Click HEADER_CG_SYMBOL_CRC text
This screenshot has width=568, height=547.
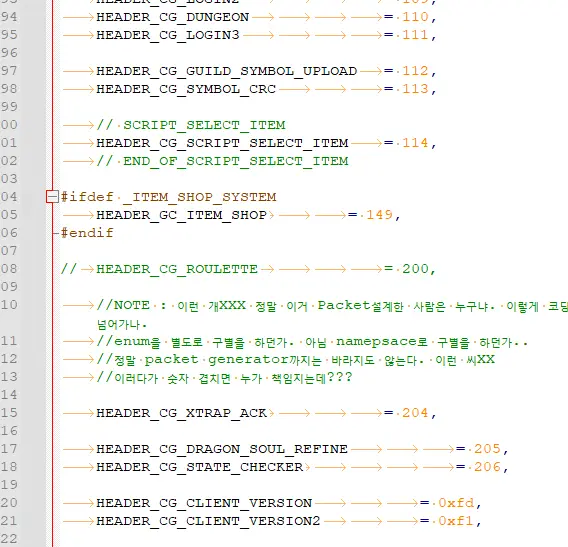click(186, 89)
